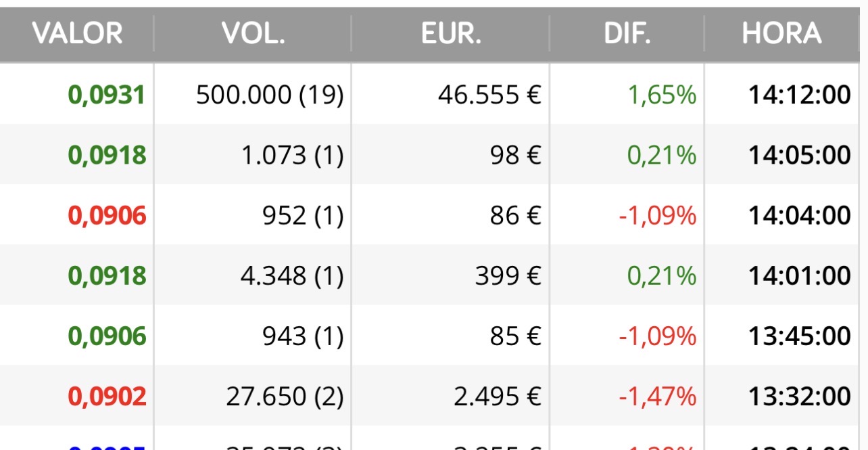Select volume 1.073 (1)

click(x=293, y=156)
